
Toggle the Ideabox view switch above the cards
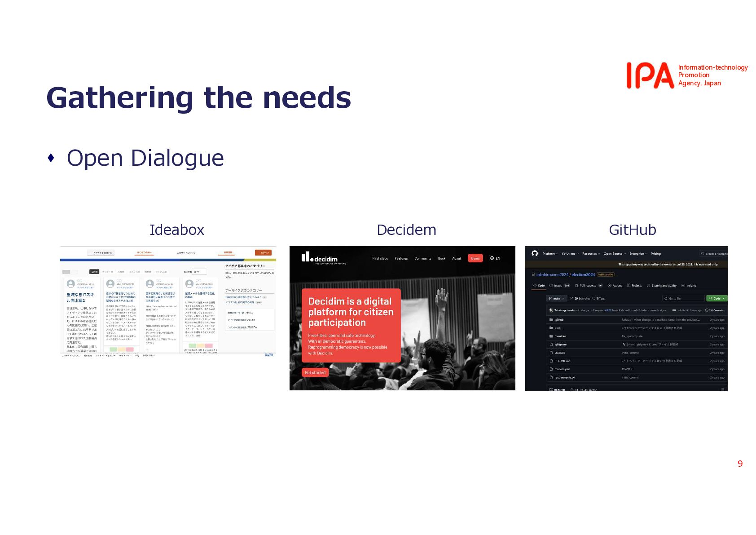click(x=70, y=272)
